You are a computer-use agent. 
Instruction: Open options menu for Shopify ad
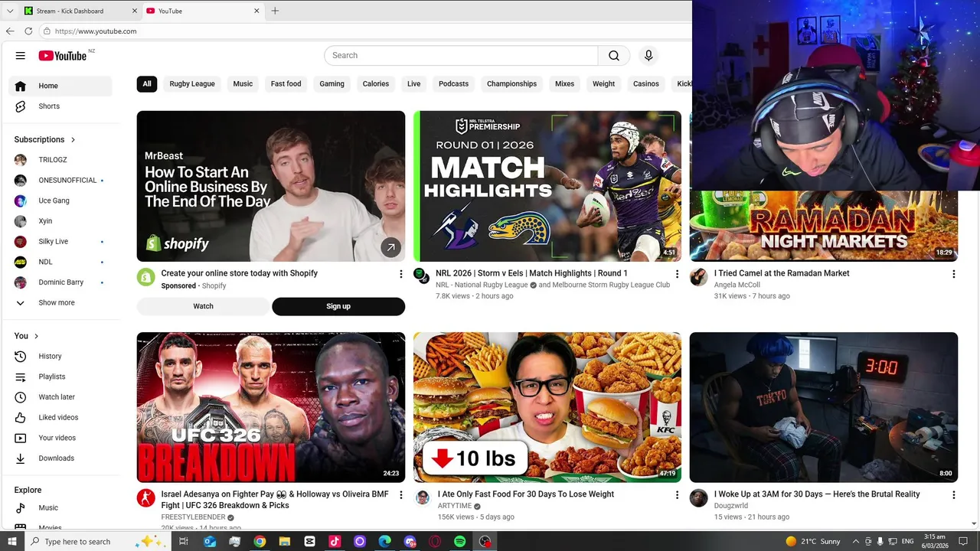pyautogui.click(x=400, y=274)
